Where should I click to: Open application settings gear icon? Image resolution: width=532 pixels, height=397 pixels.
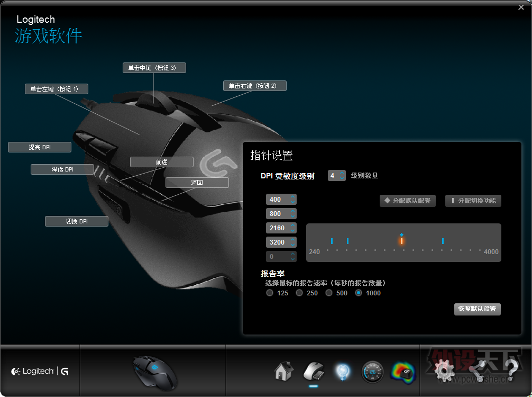pyautogui.click(x=444, y=371)
